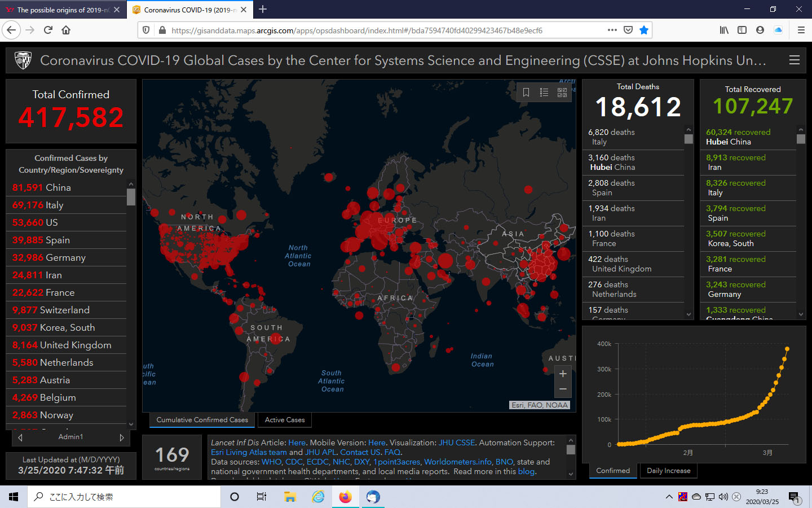The image size is (812, 508).
Task: Open the Worldometers.info data source link
Action: coord(458,462)
